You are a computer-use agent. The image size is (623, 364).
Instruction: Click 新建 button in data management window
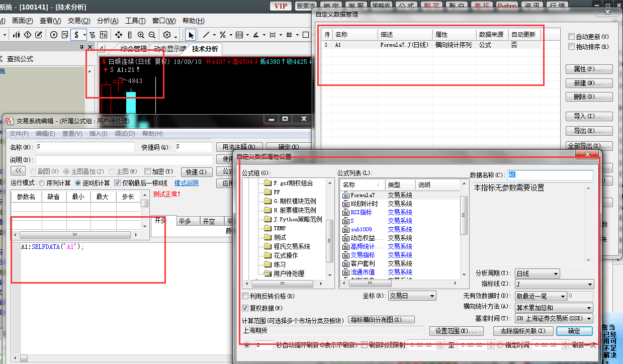point(589,83)
